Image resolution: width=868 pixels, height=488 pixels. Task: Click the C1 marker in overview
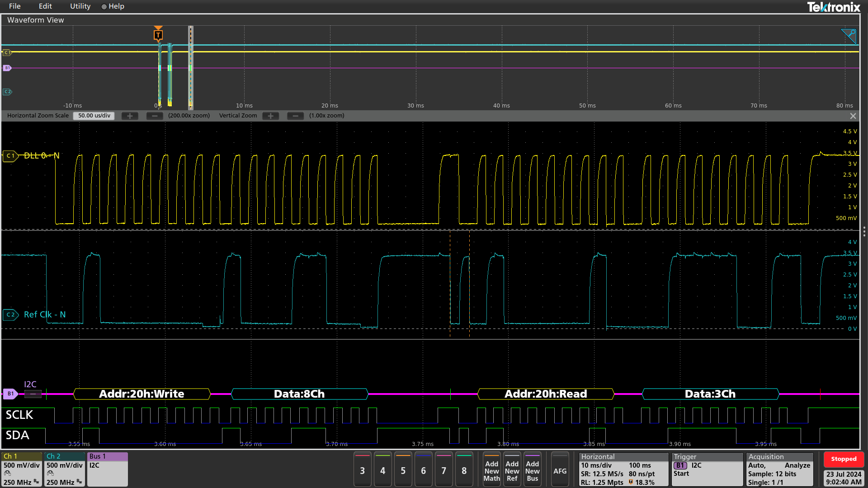(x=7, y=53)
